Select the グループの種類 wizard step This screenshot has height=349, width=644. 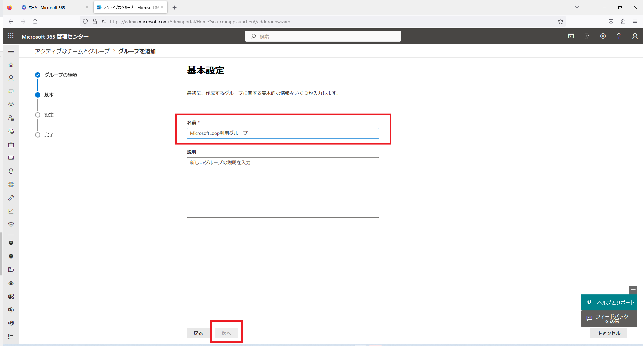tap(56, 75)
